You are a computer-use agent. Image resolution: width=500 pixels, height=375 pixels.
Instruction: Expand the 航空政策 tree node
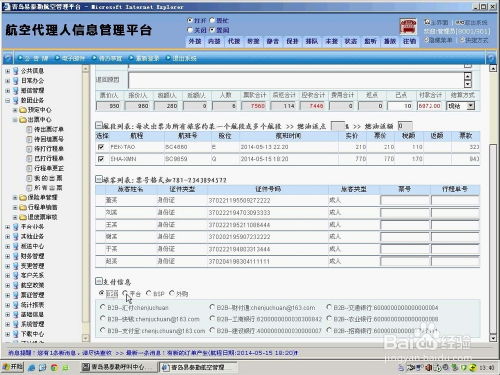[x=8, y=285]
